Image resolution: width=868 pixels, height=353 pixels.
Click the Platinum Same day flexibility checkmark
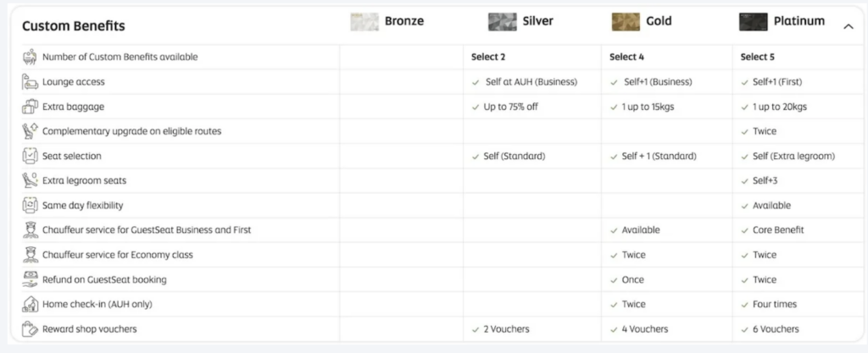[745, 206]
